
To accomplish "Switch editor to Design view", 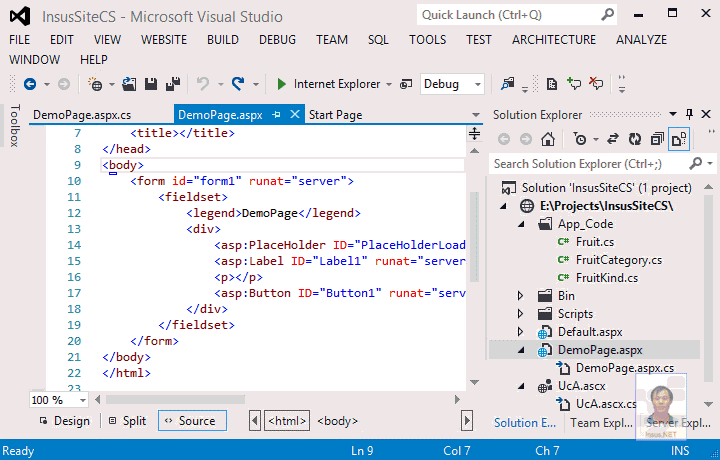I will (x=65, y=421).
